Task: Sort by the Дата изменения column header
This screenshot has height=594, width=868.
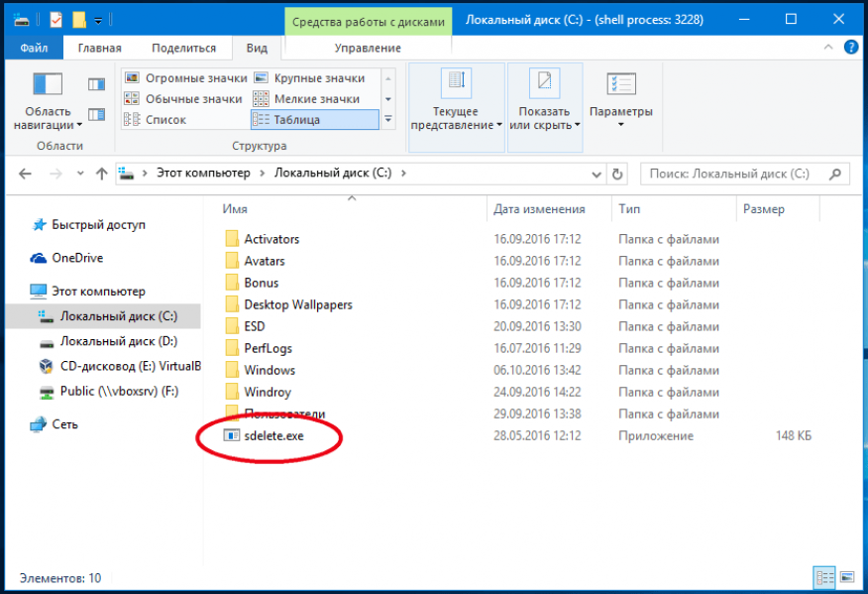Action: coord(539,209)
